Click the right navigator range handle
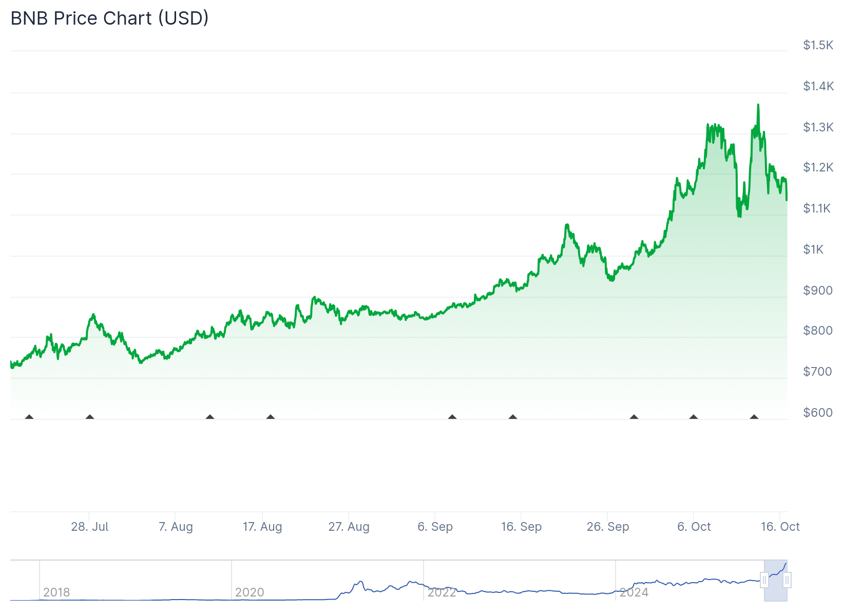This screenshot has width=844, height=616. pos(787,581)
